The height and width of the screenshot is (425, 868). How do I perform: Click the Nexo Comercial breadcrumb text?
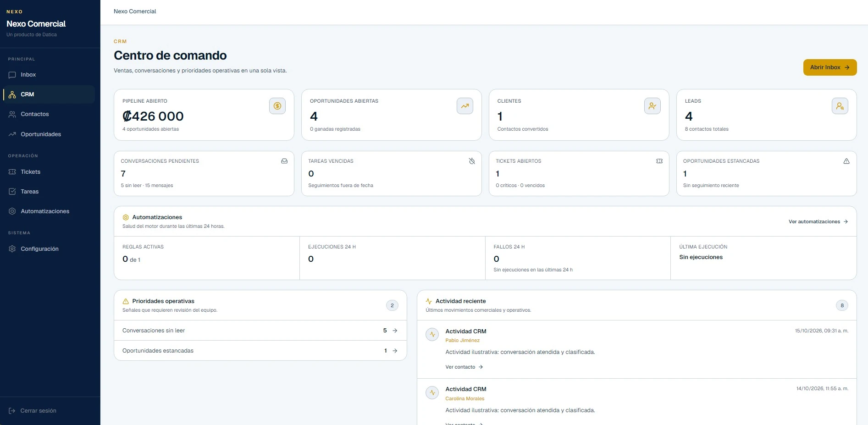pyautogui.click(x=135, y=11)
